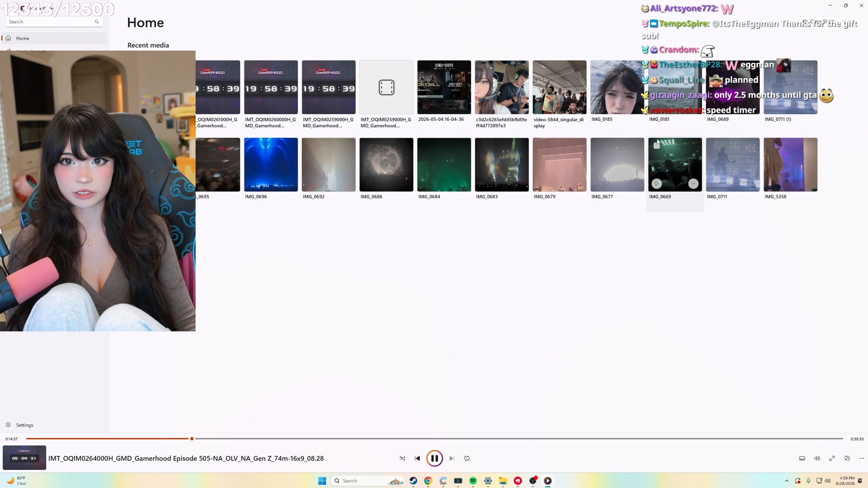The height and width of the screenshot is (488, 868).
Task: Open more options on IMG_0669 thumbnail
Action: click(x=693, y=183)
